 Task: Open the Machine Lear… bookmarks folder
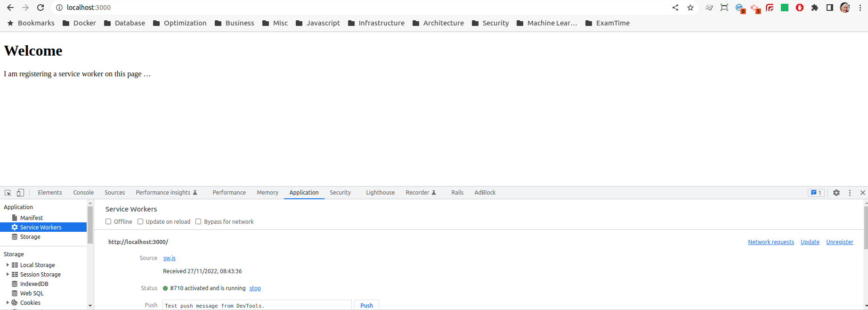pyautogui.click(x=547, y=23)
